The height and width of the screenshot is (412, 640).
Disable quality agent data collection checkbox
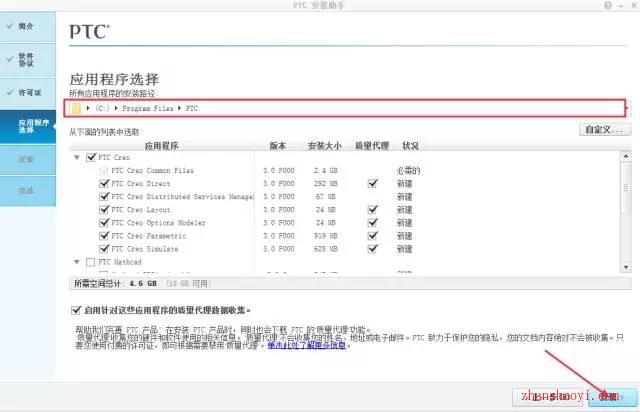[x=76, y=310]
